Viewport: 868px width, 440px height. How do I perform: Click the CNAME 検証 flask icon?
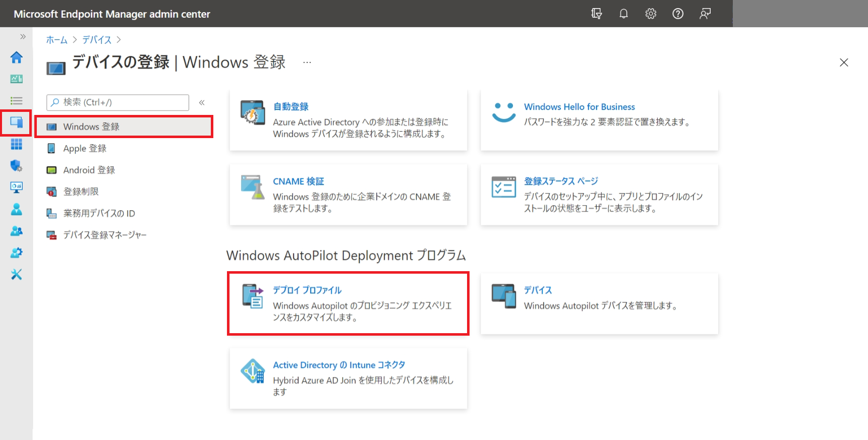253,187
